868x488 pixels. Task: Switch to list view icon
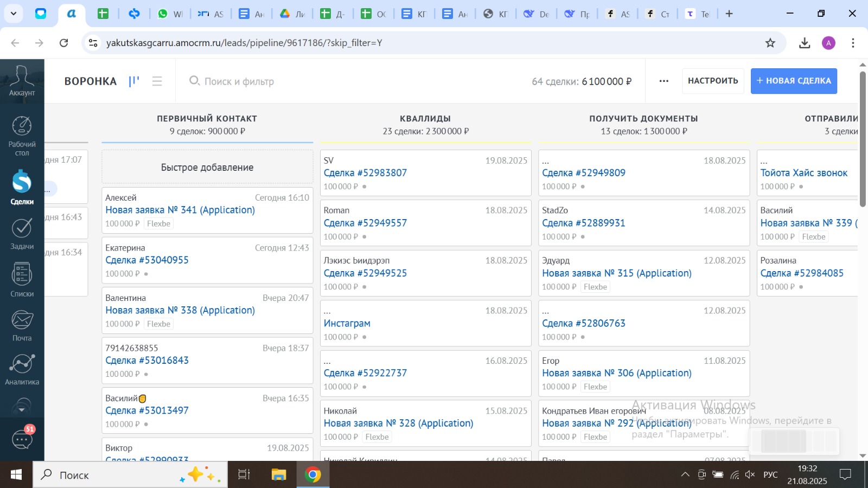pyautogui.click(x=157, y=81)
